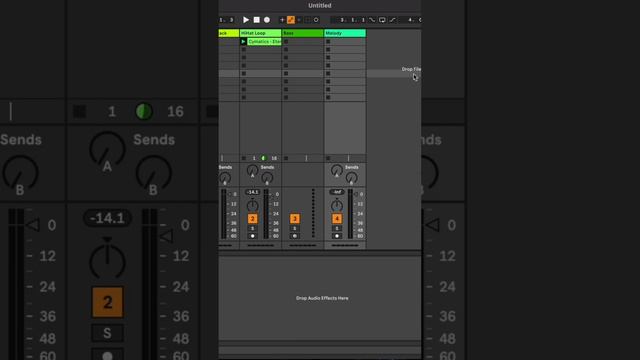Toggle MIDI Arrangement Overdub plus icon

tap(282, 20)
